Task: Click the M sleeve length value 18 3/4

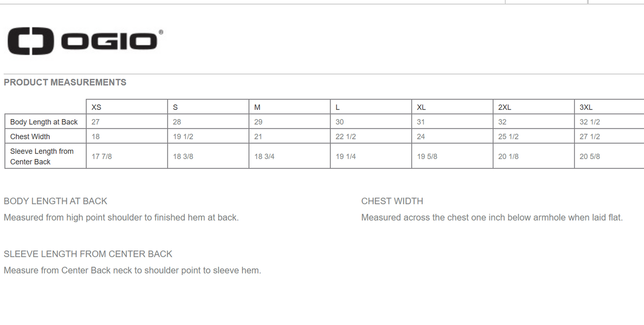Action: tap(264, 156)
